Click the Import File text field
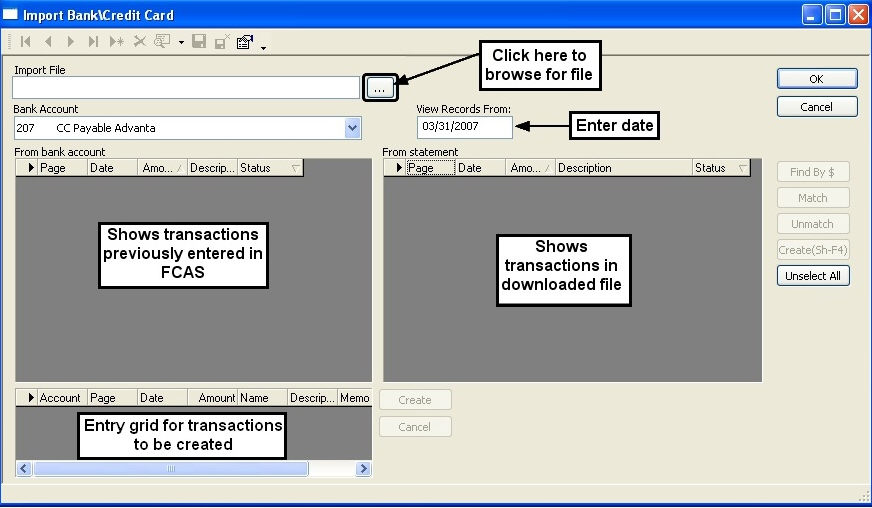This screenshot has height=508, width=872. [x=186, y=88]
